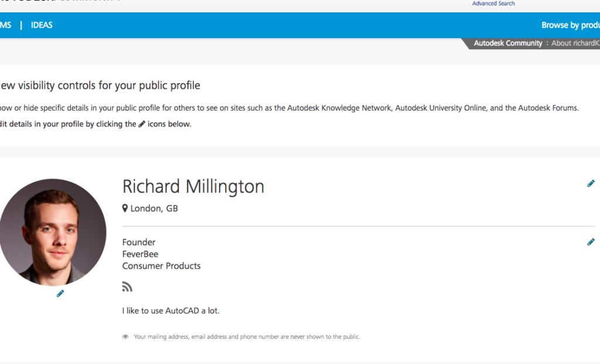
Task: Click the eye icon beside the privacy note
Action: click(x=125, y=337)
